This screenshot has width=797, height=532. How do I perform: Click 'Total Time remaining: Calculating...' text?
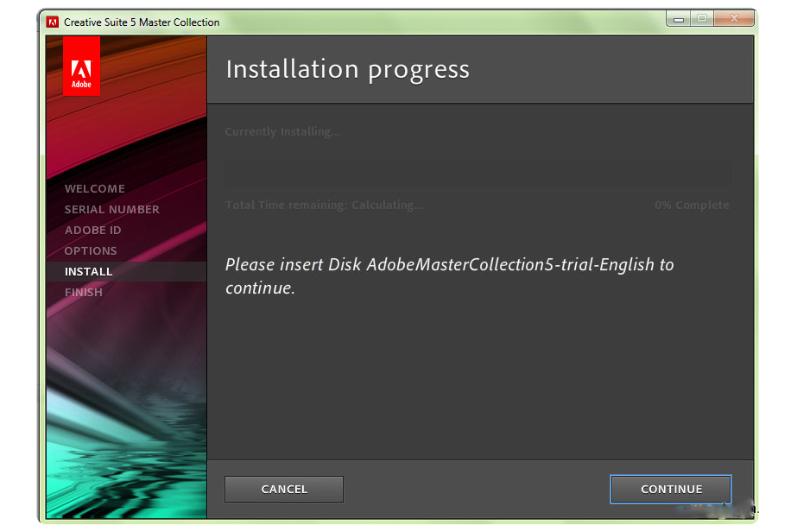pos(324,205)
